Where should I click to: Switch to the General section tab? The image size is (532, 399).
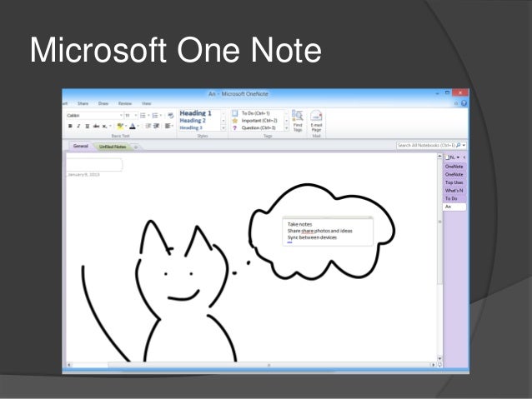81,146
